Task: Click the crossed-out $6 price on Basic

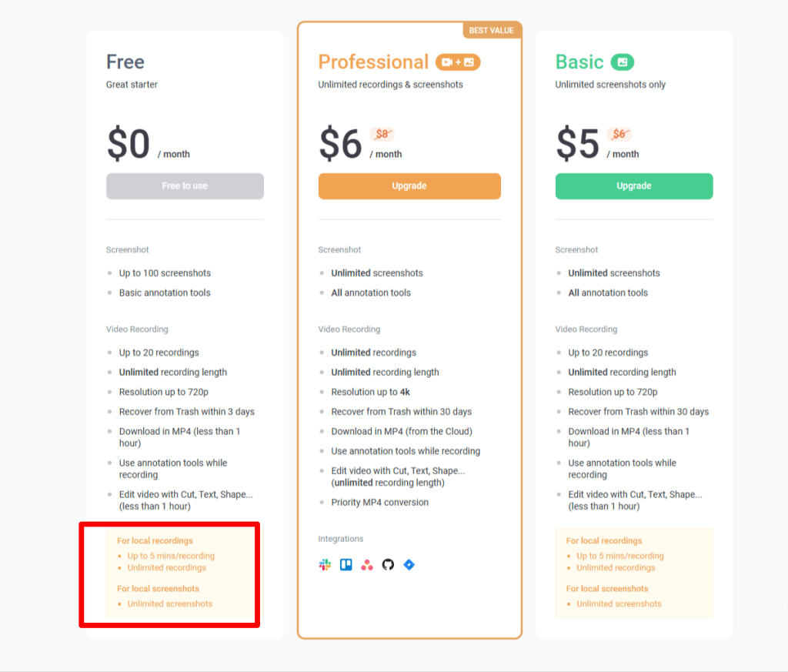Action: [x=619, y=134]
